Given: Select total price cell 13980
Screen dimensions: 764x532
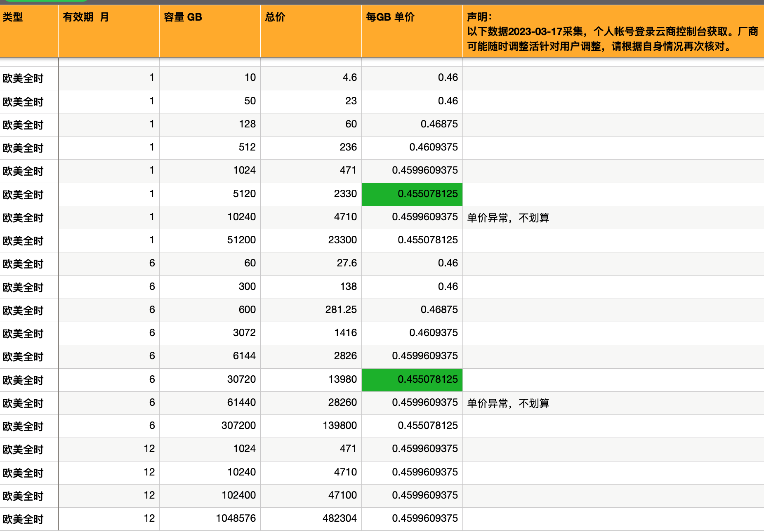Looking at the screenshot, I should (x=311, y=380).
